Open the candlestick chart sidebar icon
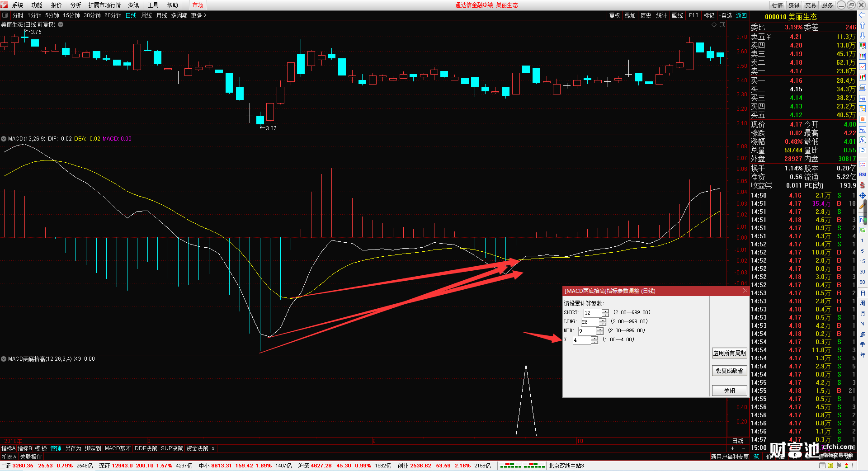The height and width of the screenshot is (471, 868). tap(863, 77)
